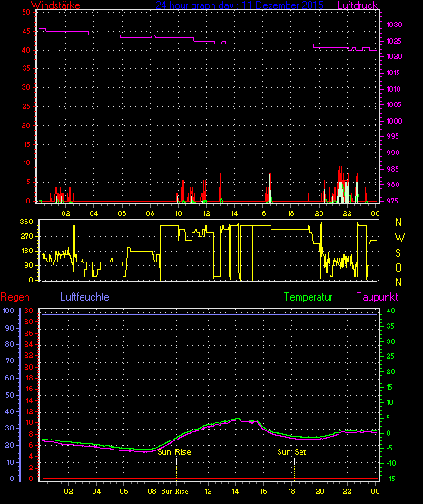The height and width of the screenshot is (504, 423).
Task: Click the Taupunkt legend label
Action: click(x=377, y=297)
